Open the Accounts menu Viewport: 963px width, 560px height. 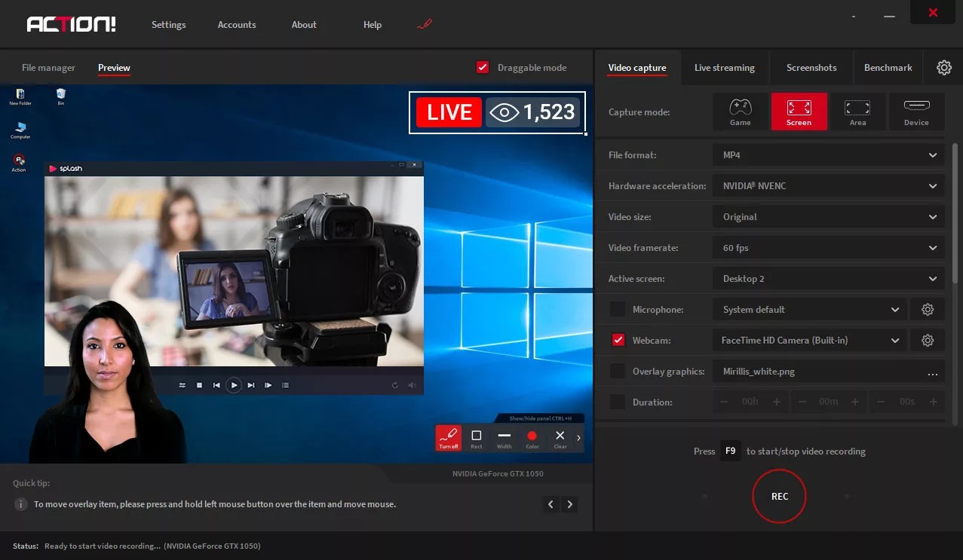pyautogui.click(x=237, y=25)
